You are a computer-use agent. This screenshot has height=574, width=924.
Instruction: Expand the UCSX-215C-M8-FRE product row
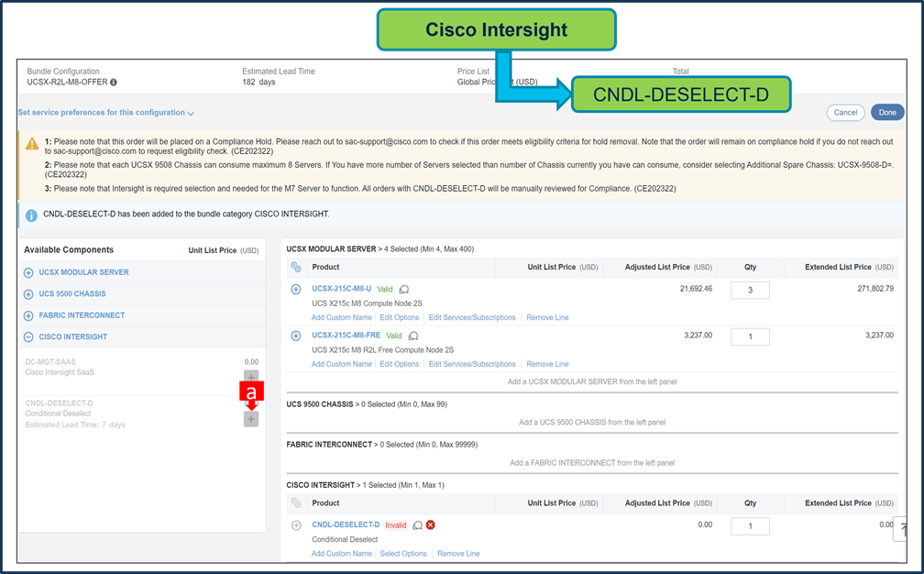(296, 336)
